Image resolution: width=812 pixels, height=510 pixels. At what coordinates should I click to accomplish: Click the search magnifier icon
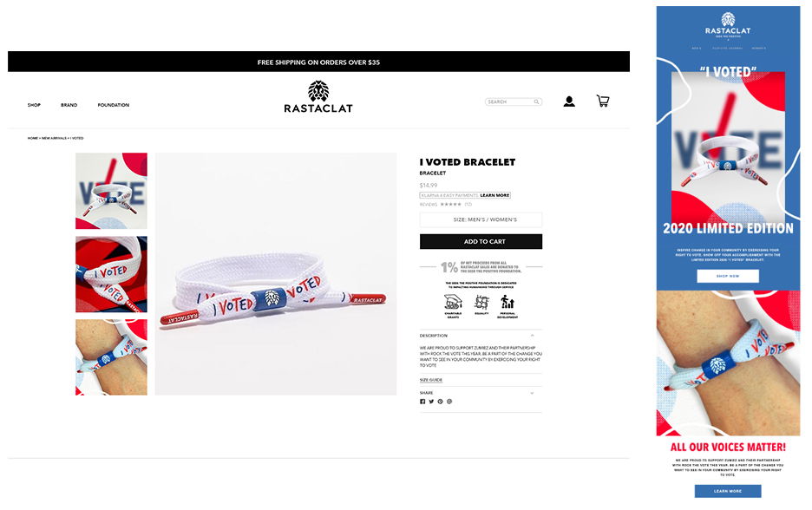(537, 102)
